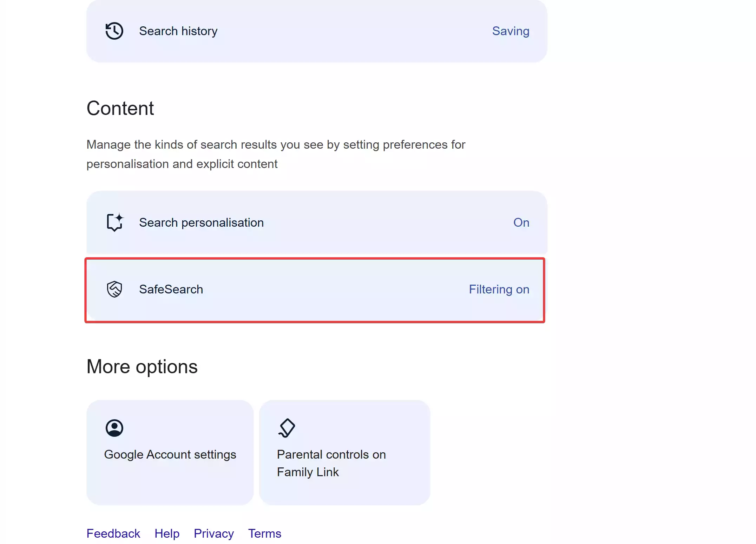View the Privacy policy link

(x=213, y=533)
